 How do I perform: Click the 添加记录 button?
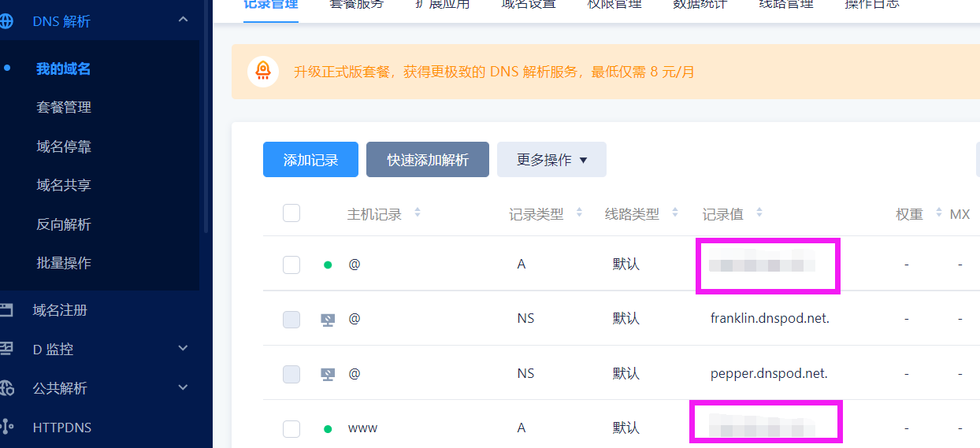coord(310,160)
